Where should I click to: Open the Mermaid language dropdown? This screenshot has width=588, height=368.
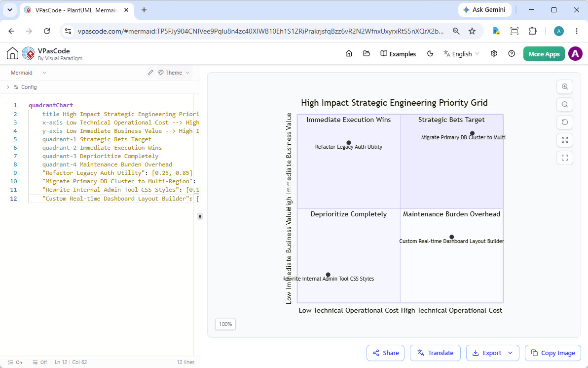[x=29, y=73]
